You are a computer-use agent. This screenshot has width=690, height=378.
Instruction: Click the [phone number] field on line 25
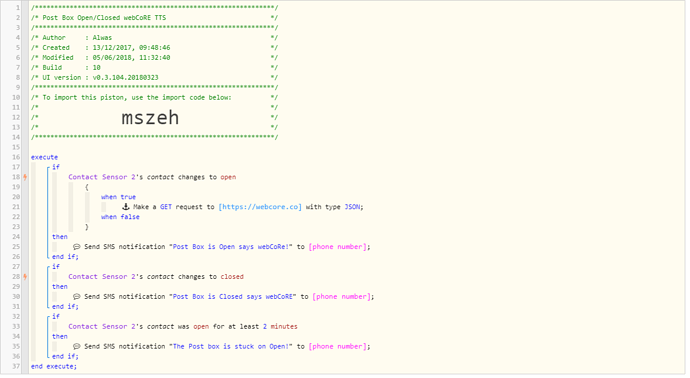pos(338,246)
